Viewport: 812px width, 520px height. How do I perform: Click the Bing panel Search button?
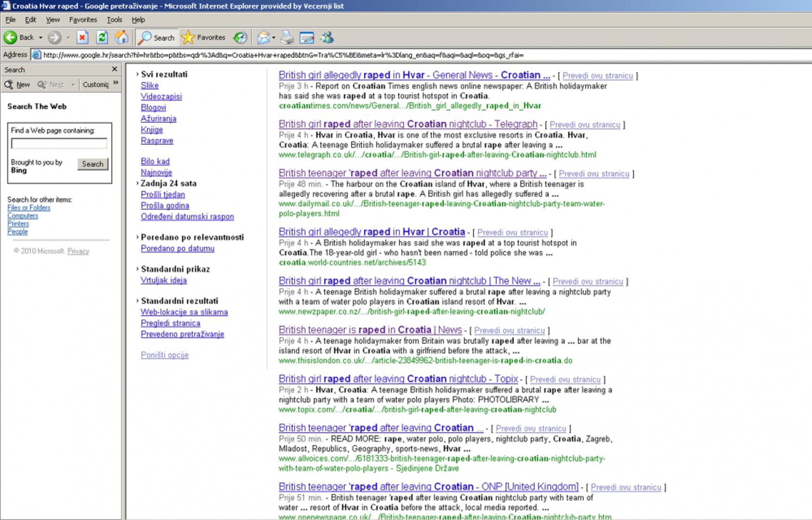[92, 164]
